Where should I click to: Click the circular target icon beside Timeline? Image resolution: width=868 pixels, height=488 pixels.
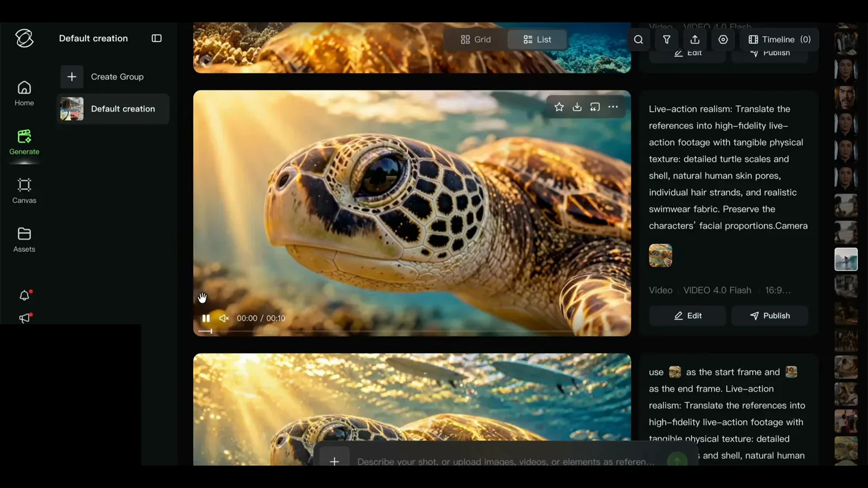pos(723,40)
